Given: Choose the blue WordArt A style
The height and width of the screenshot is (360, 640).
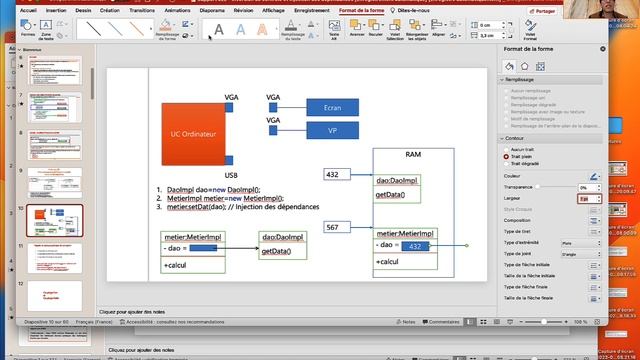Looking at the screenshot, I should 241,29.
